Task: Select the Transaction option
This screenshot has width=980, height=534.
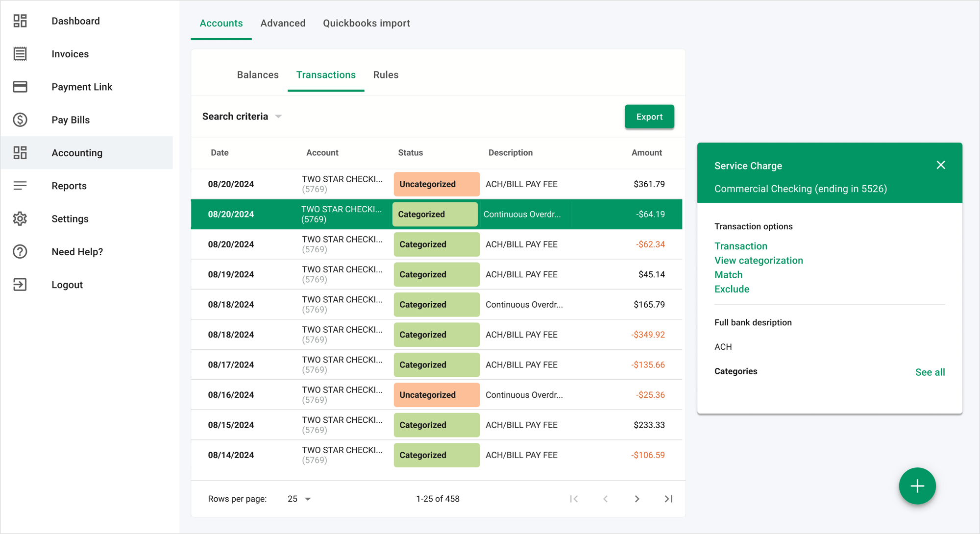Action: [740, 246]
